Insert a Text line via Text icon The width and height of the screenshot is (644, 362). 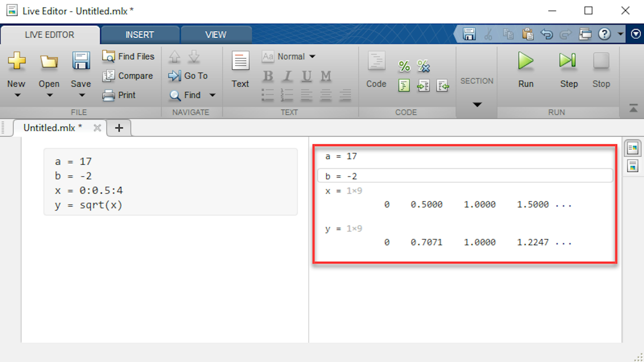point(241,60)
